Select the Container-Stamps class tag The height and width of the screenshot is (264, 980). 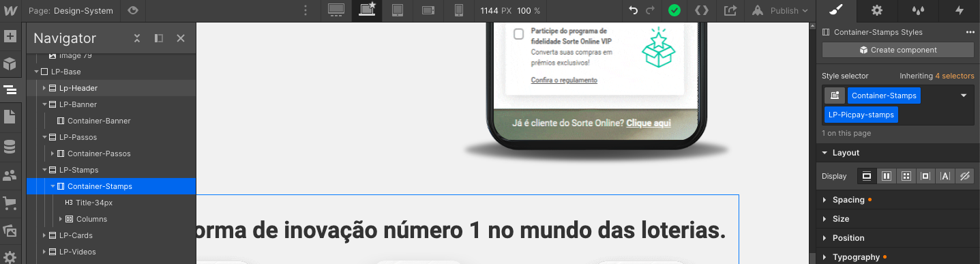coord(884,96)
